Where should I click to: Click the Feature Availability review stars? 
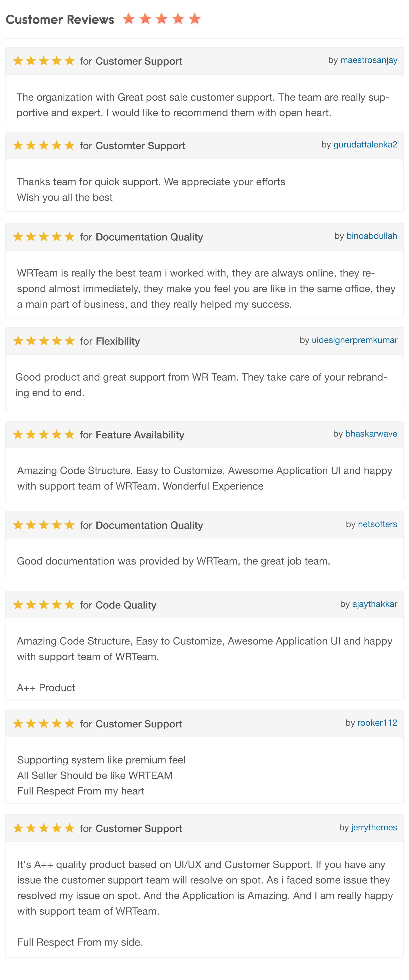click(x=44, y=434)
